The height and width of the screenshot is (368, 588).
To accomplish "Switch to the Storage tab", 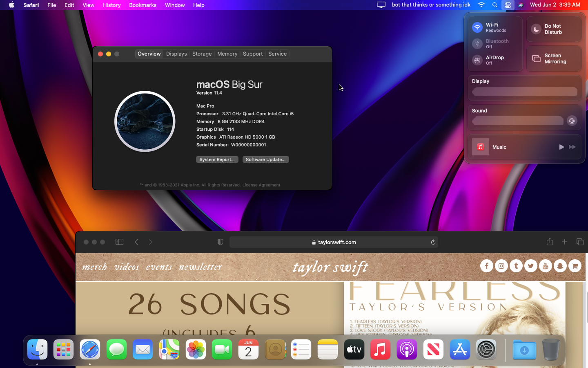I will pos(202,54).
